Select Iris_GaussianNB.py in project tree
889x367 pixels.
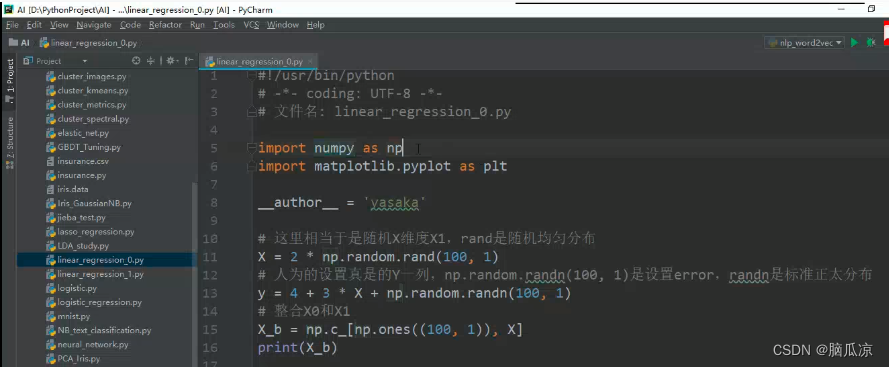[88, 203]
